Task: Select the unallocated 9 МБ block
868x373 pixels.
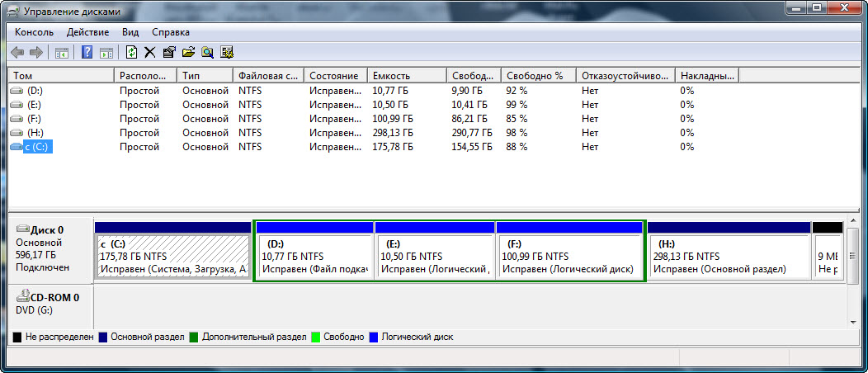Action: click(828, 250)
